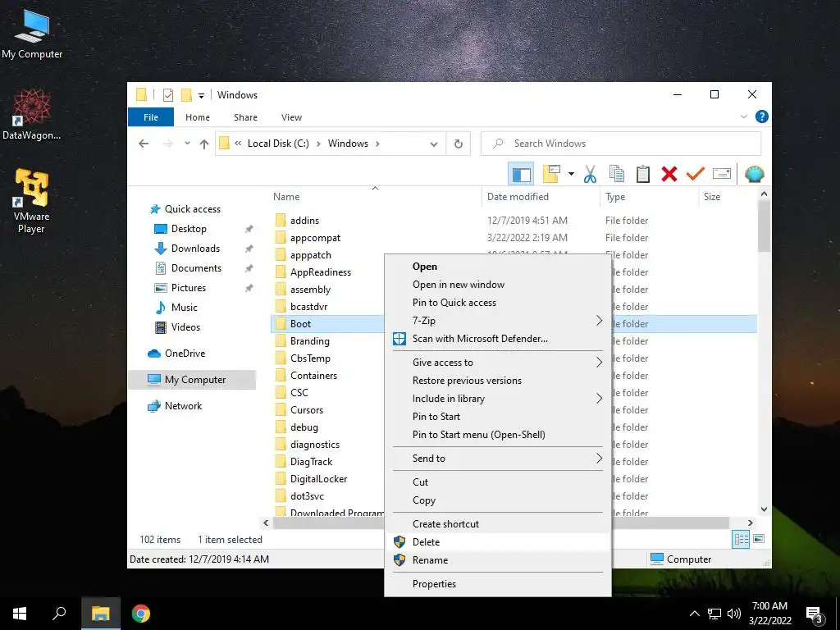The image size is (840, 630).
Task: Click the hidden path chevron in address bar
Action: coord(238,144)
